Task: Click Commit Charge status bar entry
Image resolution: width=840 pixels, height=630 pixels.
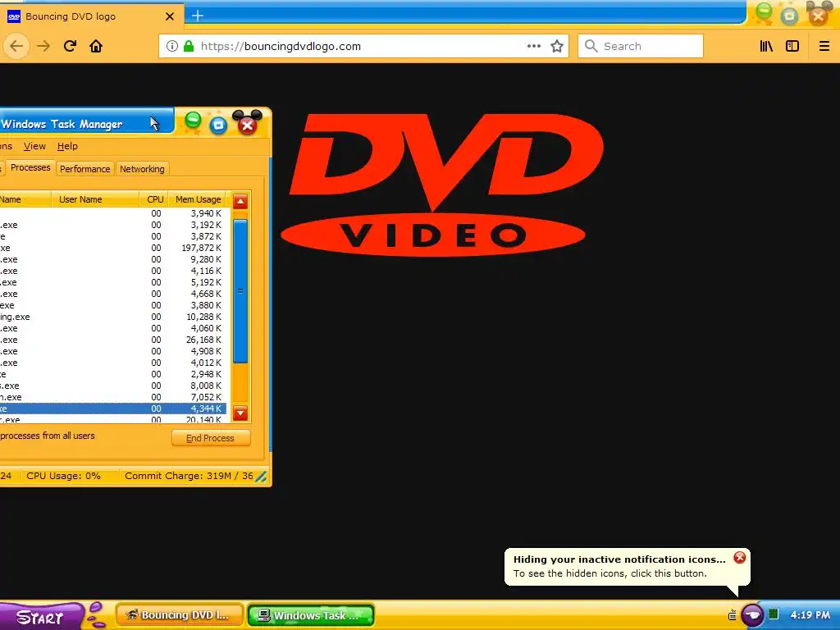Action: point(189,476)
